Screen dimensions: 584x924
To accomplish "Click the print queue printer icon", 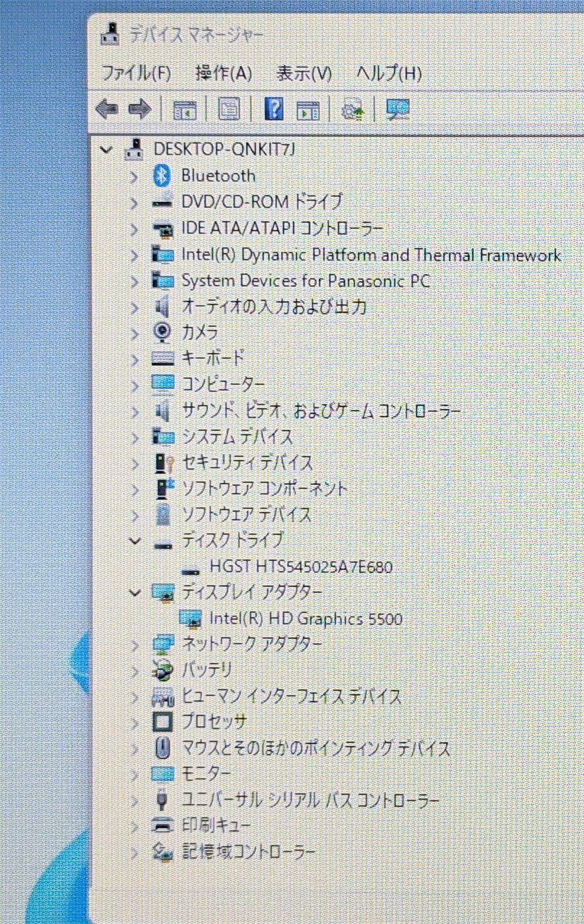I will [x=162, y=825].
